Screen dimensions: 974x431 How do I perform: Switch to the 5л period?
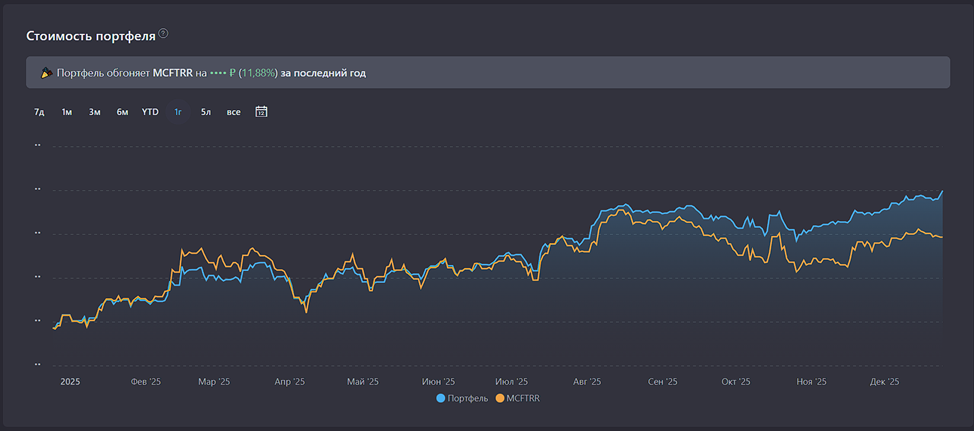coord(205,112)
